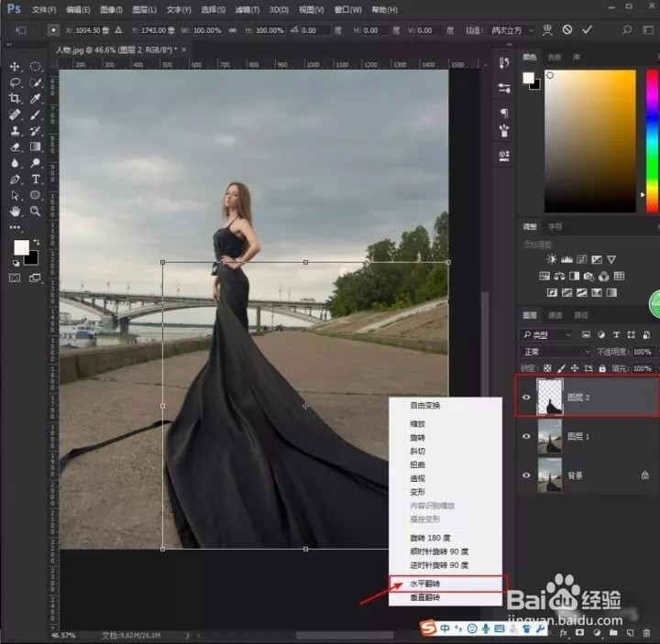Create a new layer icon
The height and width of the screenshot is (644, 660).
tap(630, 633)
